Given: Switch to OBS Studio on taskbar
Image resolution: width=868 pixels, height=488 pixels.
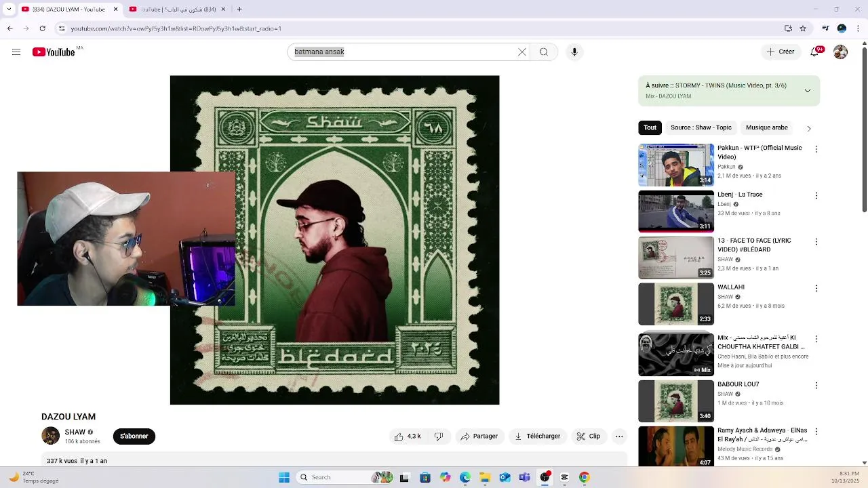Looking at the screenshot, I should coord(545,477).
